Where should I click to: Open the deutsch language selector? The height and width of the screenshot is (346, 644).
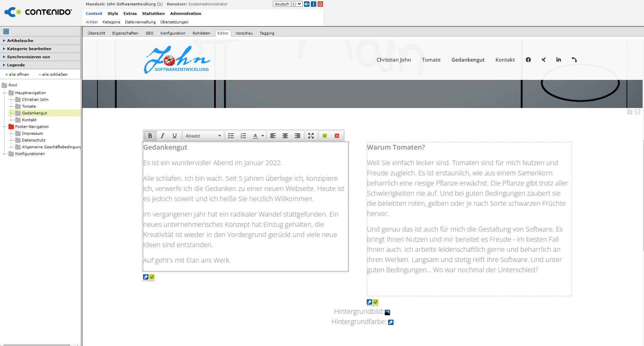point(287,4)
